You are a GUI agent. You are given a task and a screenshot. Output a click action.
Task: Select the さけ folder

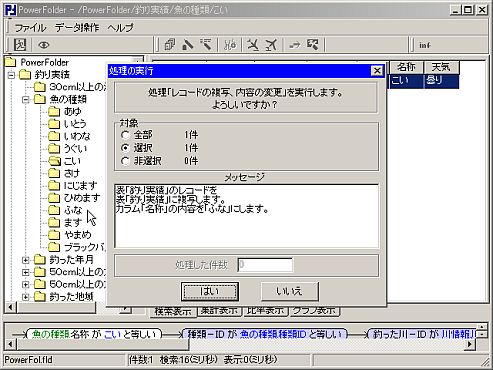(64, 173)
